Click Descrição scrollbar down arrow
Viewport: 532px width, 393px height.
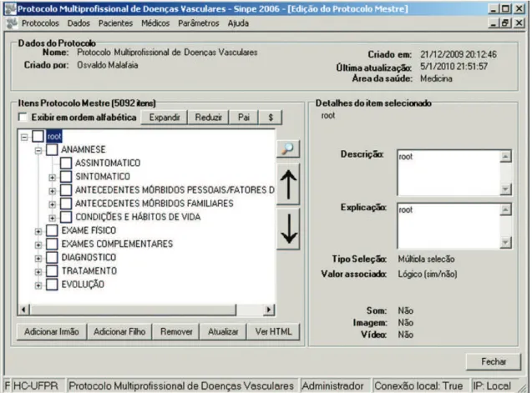point(505,189)
